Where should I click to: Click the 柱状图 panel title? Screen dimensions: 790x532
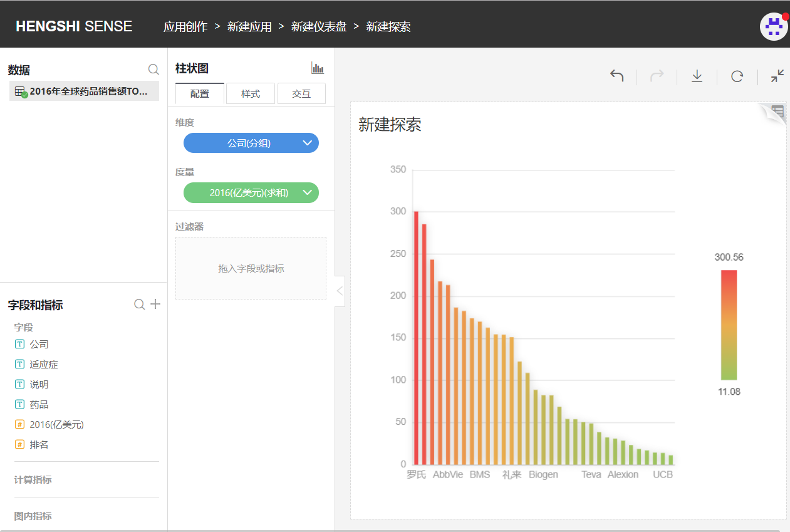(192, 68)
